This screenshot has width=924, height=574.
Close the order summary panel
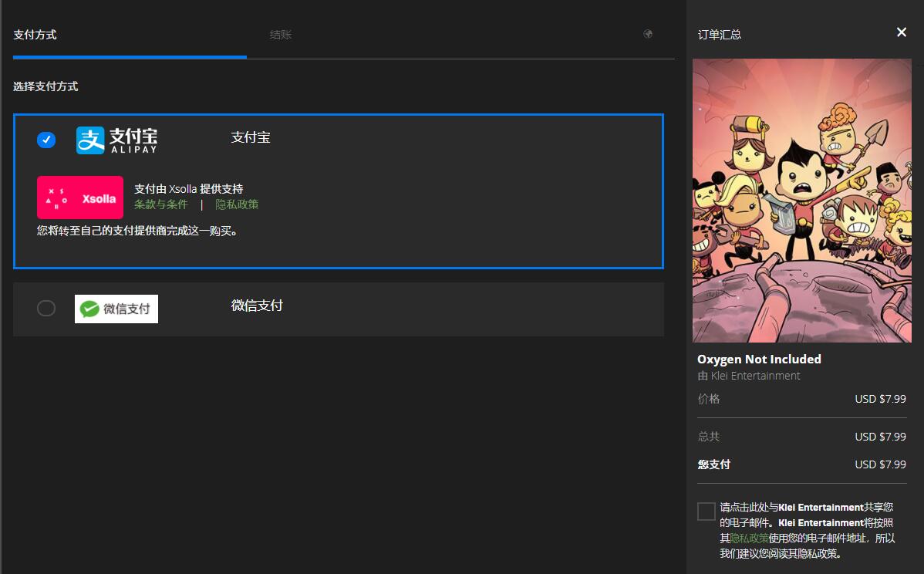coord(901,32)
